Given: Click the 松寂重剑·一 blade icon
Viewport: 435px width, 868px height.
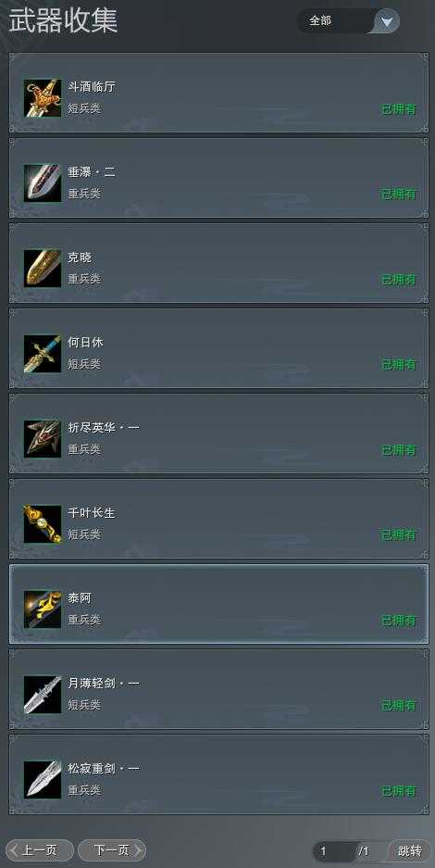Looking at the screenshot, I should click(43, 780).
